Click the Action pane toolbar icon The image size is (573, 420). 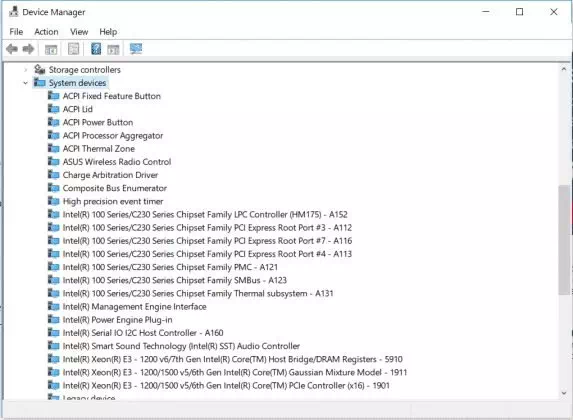point(113,49)
